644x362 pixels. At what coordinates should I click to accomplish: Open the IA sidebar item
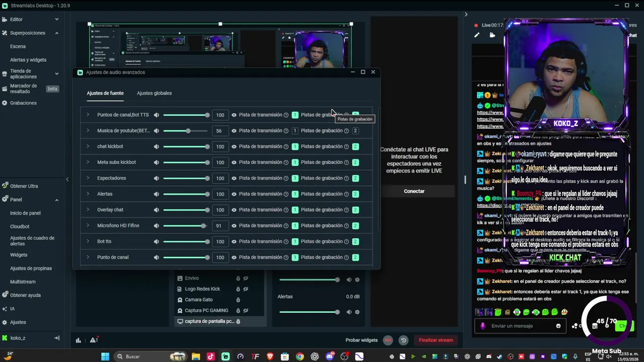point(13,309)
